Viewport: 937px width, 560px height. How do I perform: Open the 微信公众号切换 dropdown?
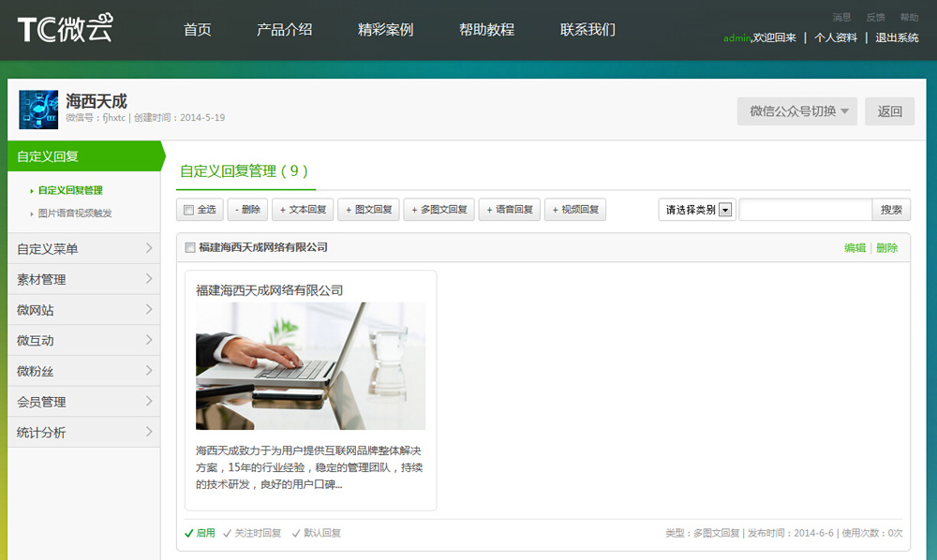pyautogui.click(x=797, y=111)
